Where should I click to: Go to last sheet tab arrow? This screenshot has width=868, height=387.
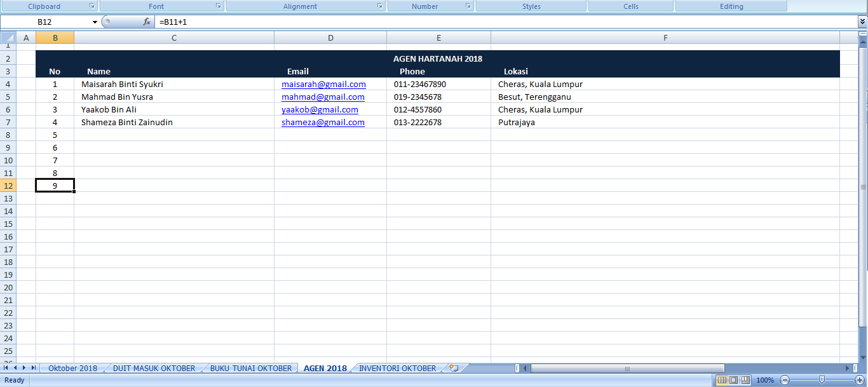coord(33,368)
